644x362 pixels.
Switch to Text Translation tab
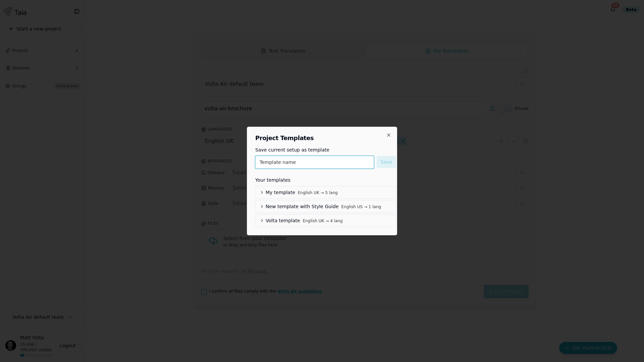(283, 51)
